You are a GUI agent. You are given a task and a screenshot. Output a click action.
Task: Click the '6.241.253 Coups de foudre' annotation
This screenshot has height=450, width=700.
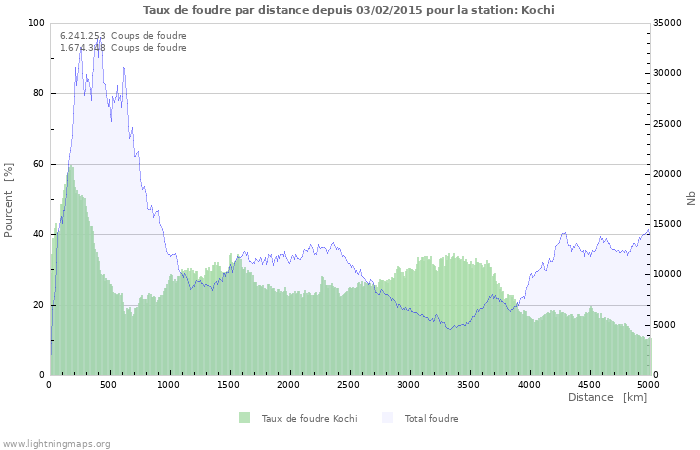(x=123, y=35)
